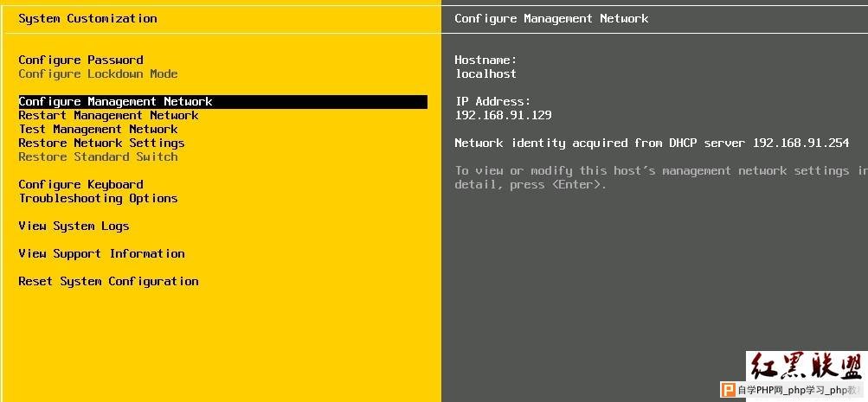Screen dimensions: 868x402
Task: Click the greyed Restore Standard Switch entry
Action: click(98, 156)
